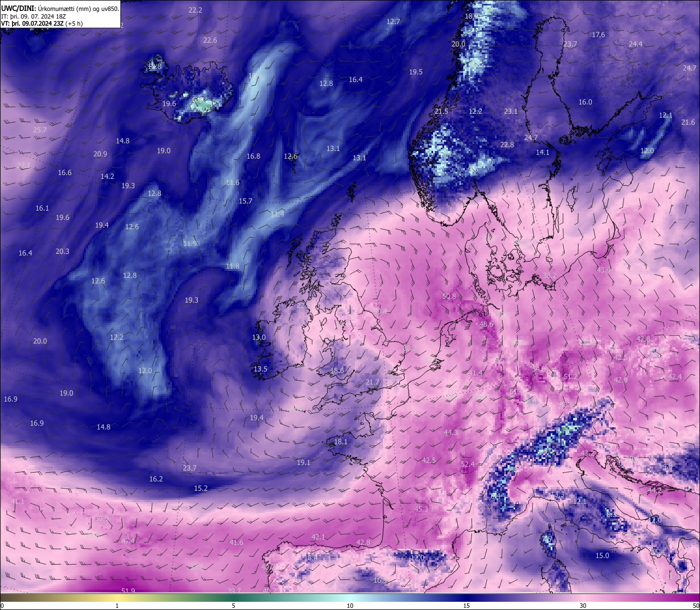Click the 22.6 value label
This screenshot has height=610, width=700.
coord(210,40)
